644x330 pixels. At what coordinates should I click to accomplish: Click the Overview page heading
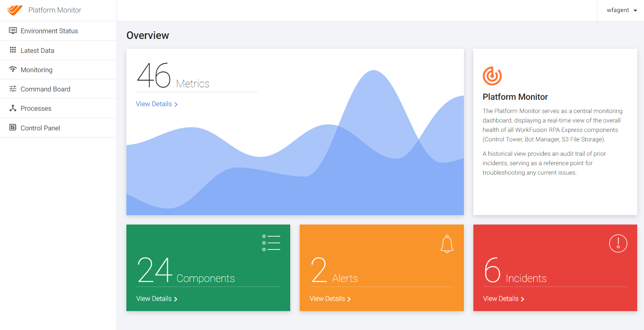click(x=148, y=35)
